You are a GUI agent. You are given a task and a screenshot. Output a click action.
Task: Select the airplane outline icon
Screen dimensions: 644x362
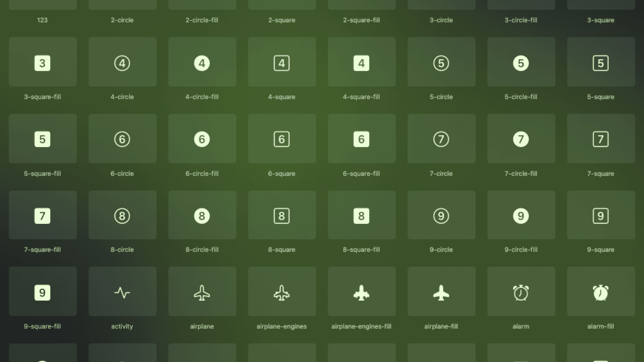click(202, 292)
